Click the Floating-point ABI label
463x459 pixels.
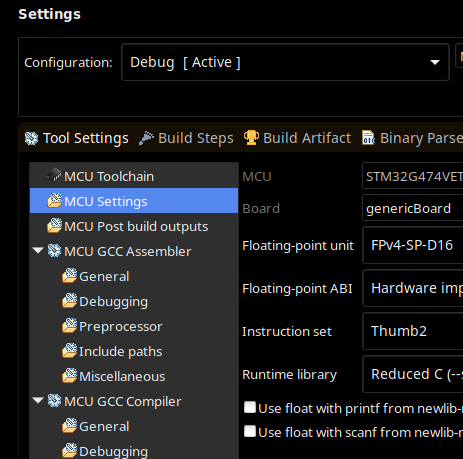coord(297,289)
